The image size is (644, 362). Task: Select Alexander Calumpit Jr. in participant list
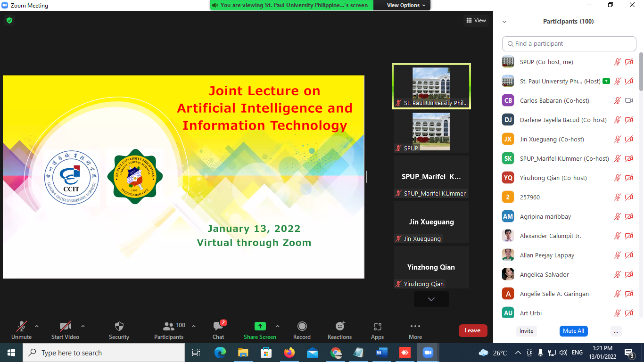(568, 236)
